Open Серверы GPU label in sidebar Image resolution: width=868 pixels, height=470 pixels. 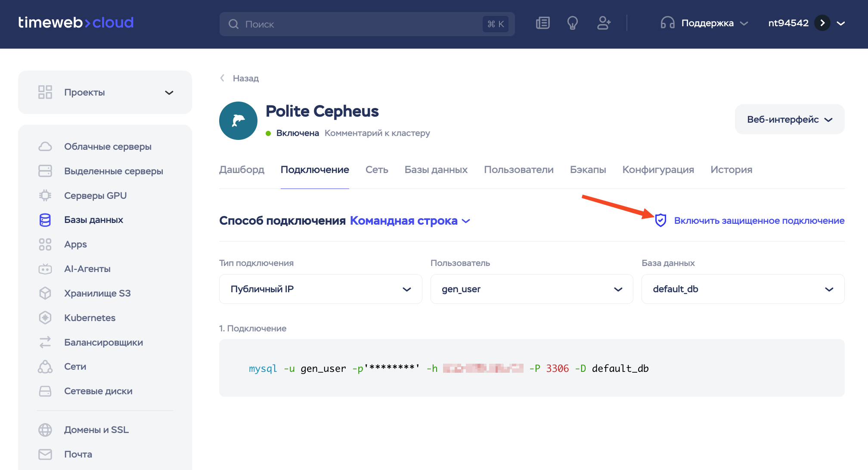point(95,195)
